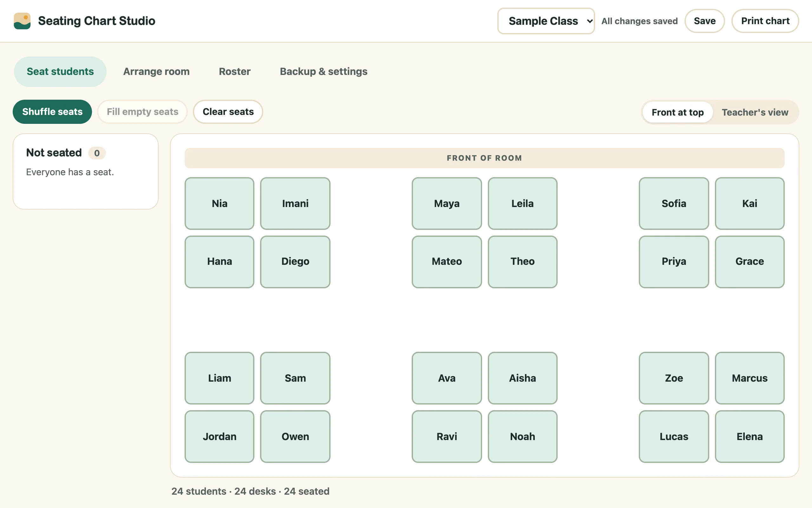
Task: Click the Seating Chart Studio logo icon
Action: 22,21
